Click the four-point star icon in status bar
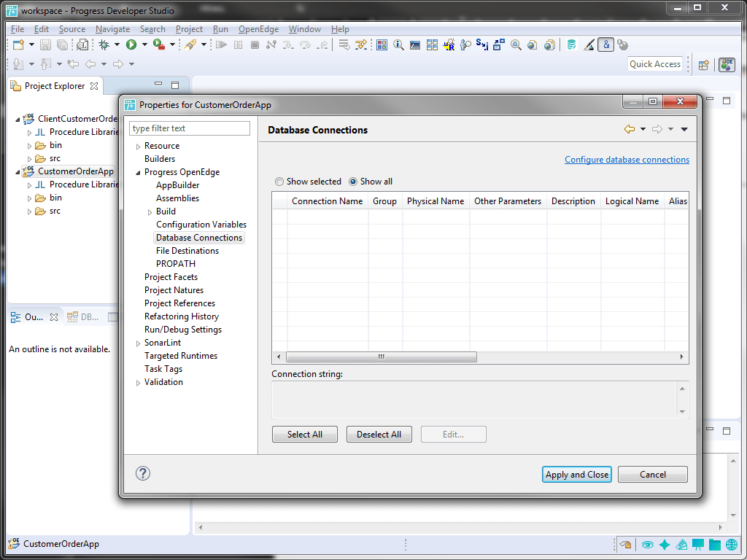Screen dimensions: 747x560 665,544
